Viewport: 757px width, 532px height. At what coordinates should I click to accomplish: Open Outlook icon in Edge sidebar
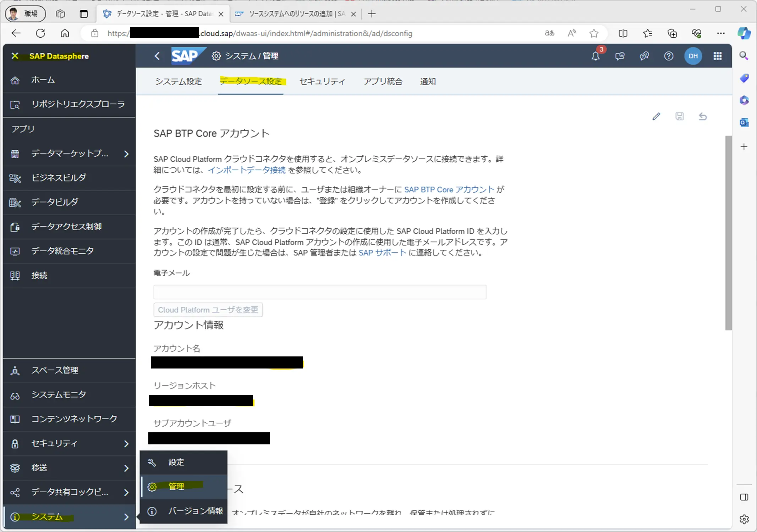(744, 122)
